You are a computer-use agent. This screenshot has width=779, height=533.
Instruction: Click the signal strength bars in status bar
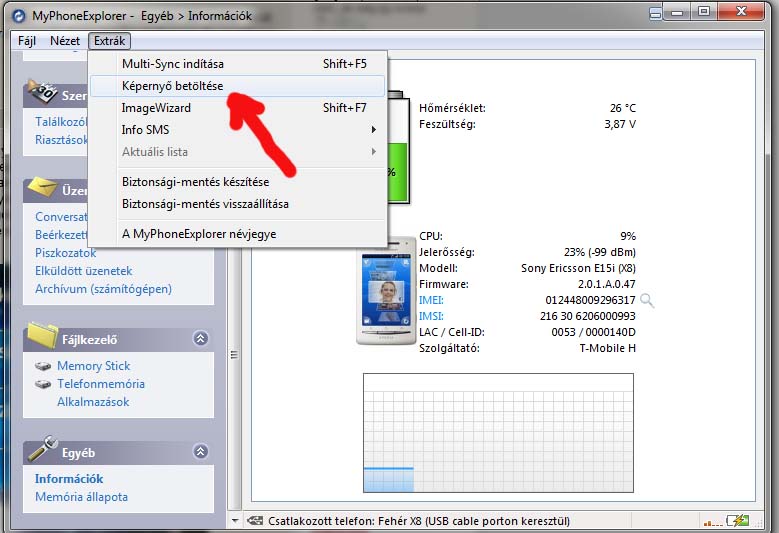click(x=713, y=522)
